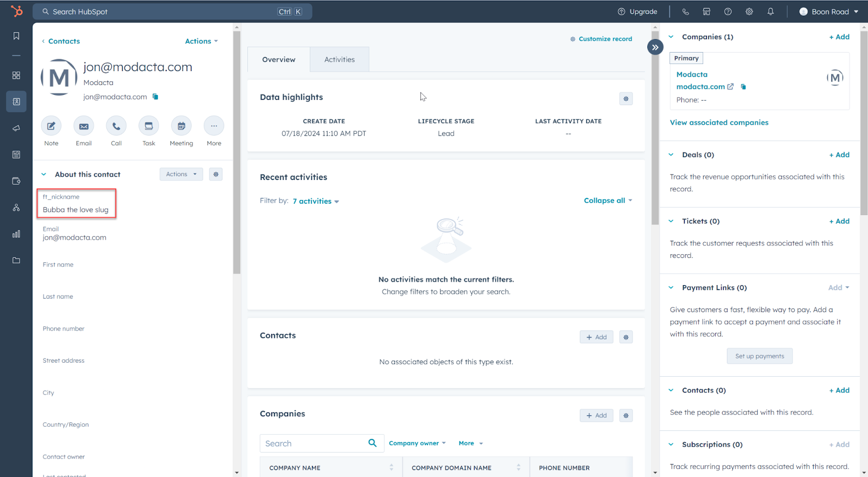
Task: Collapse Payment Links (0) section
Action: click(x=671, y=288)
